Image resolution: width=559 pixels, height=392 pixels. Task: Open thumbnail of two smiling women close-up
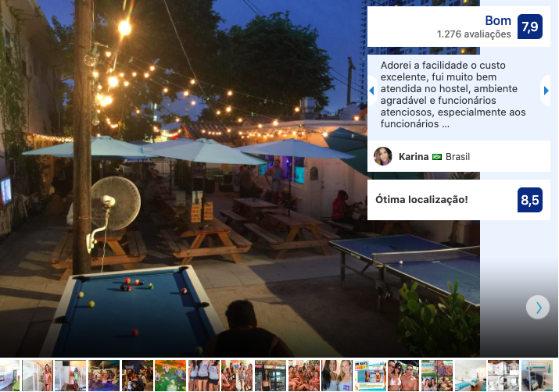(337, 376)
